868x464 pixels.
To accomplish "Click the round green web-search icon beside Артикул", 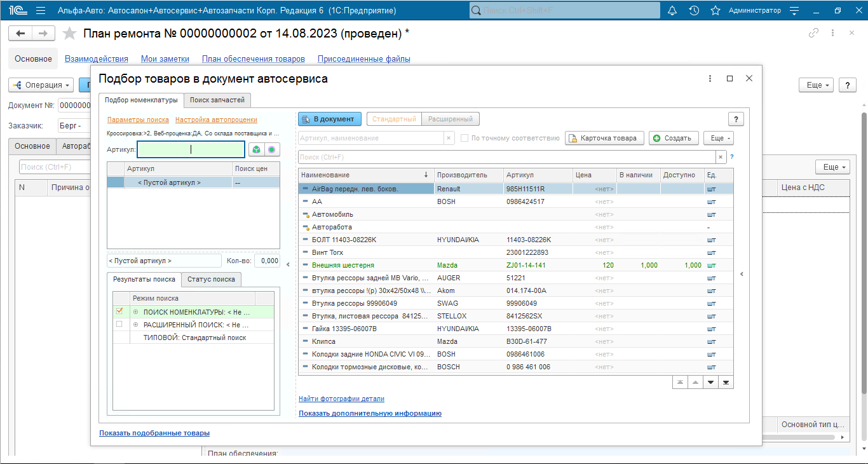I will [x=272, y=150].
